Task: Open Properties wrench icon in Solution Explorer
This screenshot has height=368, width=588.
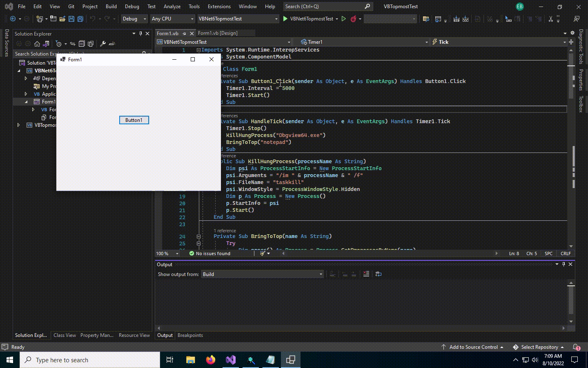Action: (x=103, y=44)
